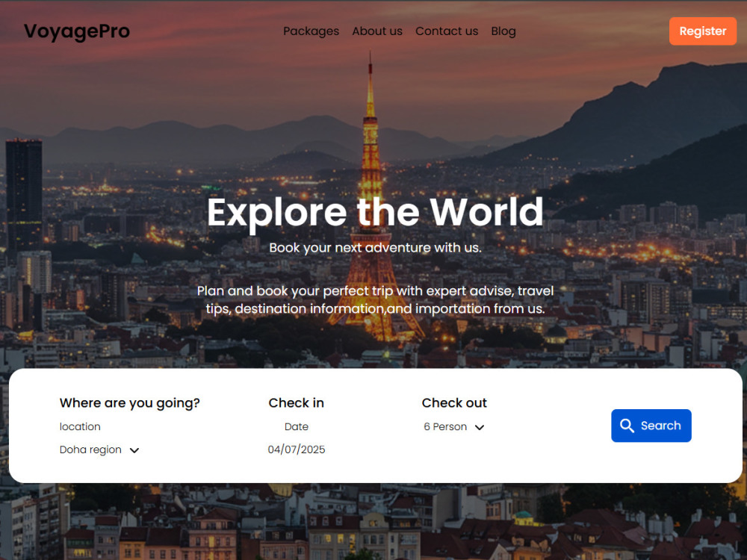Click the 'location' label text
747x560 pixels.
tap(80, 426)
